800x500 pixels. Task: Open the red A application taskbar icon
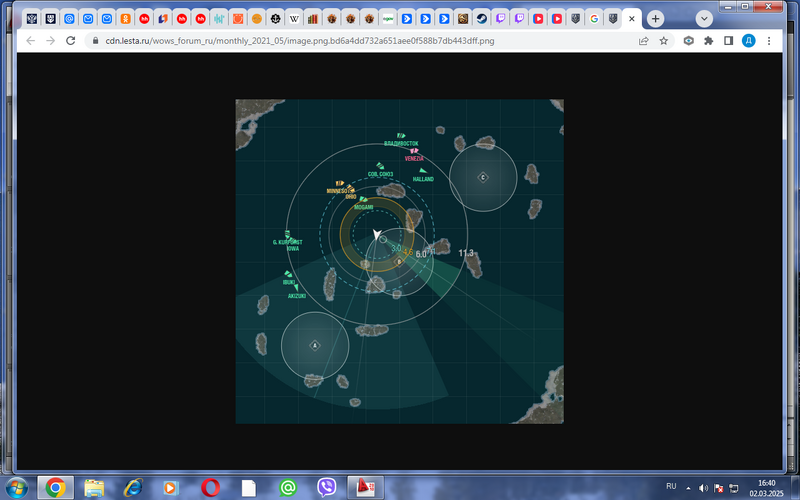pyautogui.click(x=365, y=488)
